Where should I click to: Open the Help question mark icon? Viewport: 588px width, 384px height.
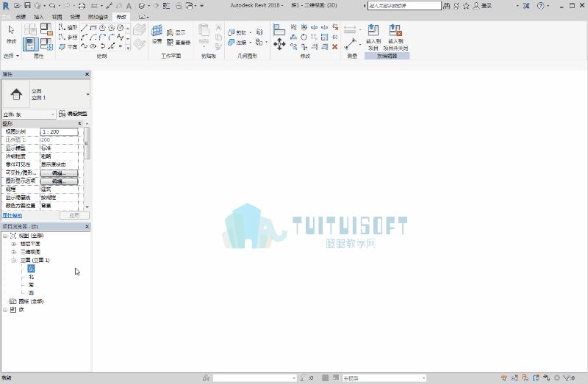pos(540,6)
